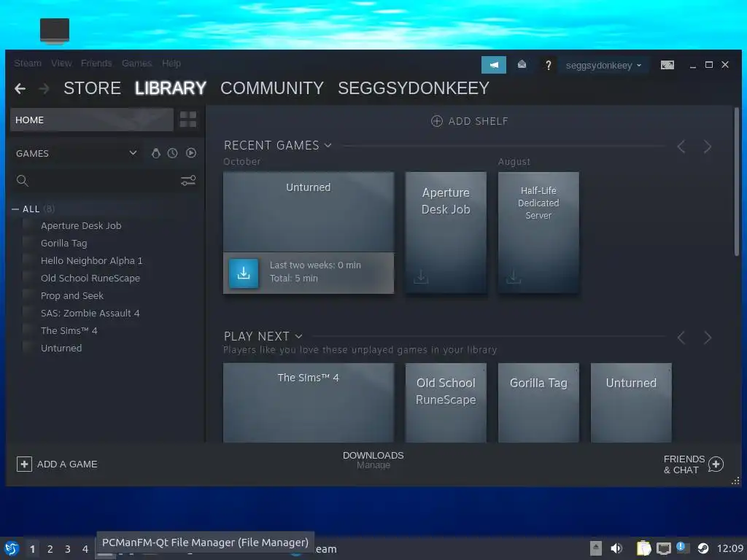Switch to Big Picture mode icon
The height and width of the screenshot is (560, 747).
(x=667, y=65)
